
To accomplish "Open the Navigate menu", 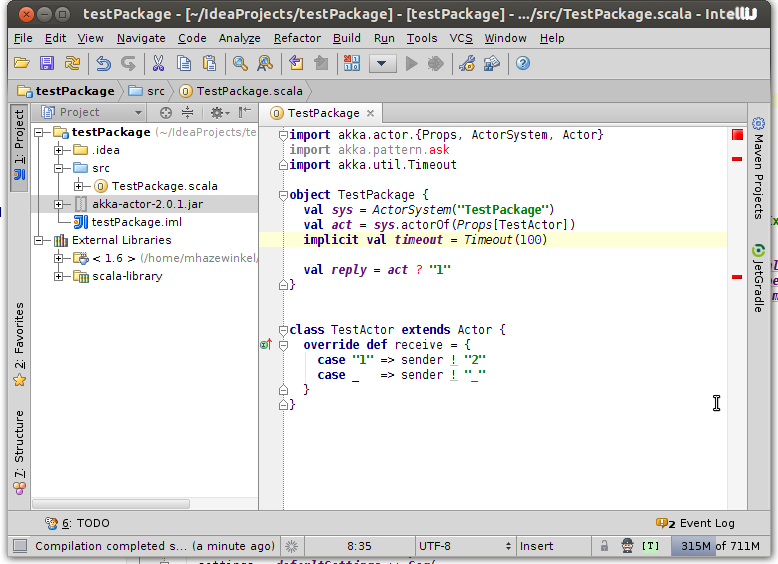I will tap(141, 38).
